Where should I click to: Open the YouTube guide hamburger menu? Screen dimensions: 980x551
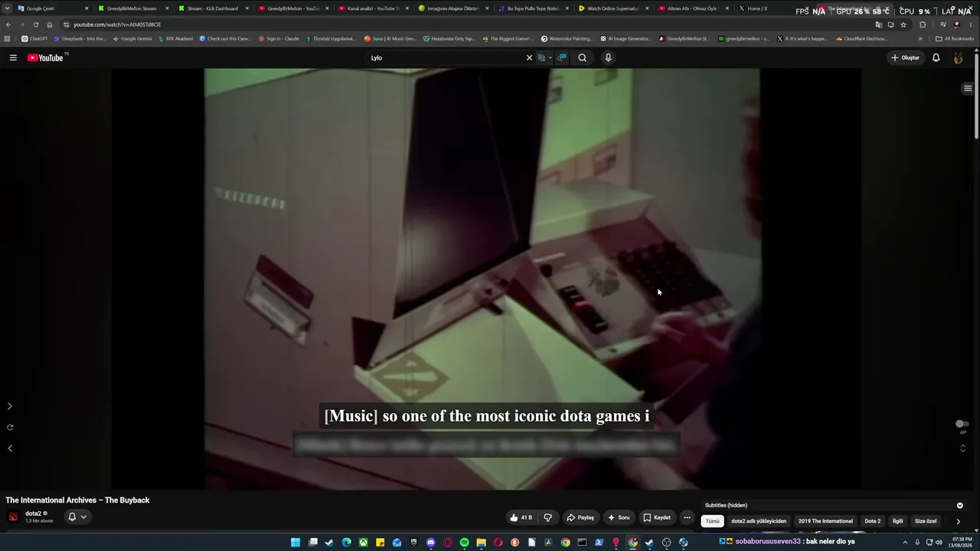point(13,57)
